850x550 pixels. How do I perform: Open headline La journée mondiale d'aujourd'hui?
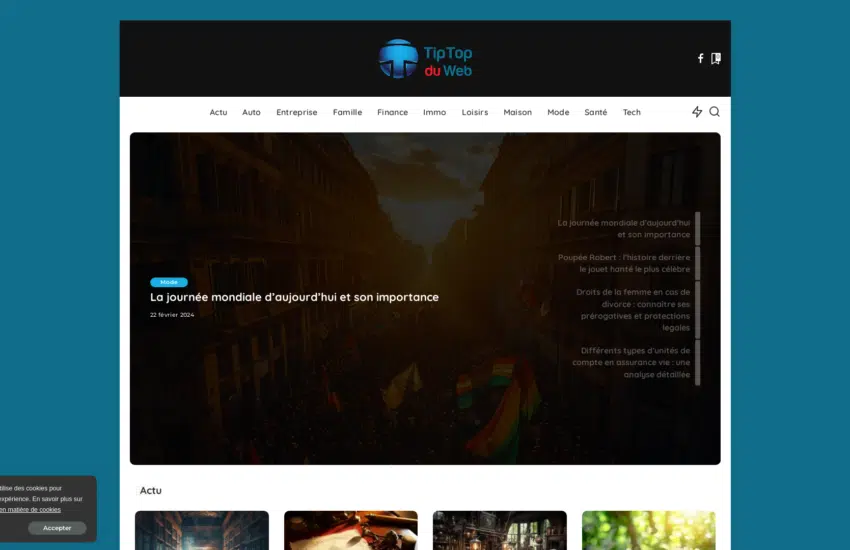pyautogui.click(x=294, y=297)
